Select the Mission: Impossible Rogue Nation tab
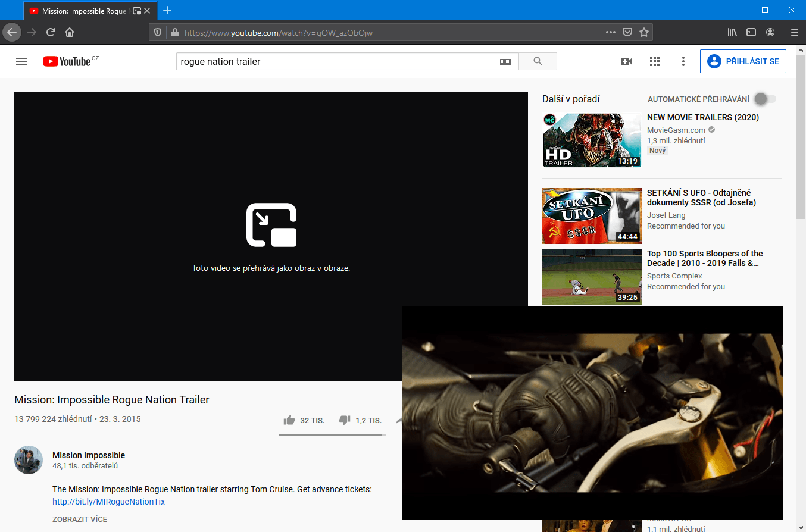Viewport: 806px width, 532px height. pos(83,11)
